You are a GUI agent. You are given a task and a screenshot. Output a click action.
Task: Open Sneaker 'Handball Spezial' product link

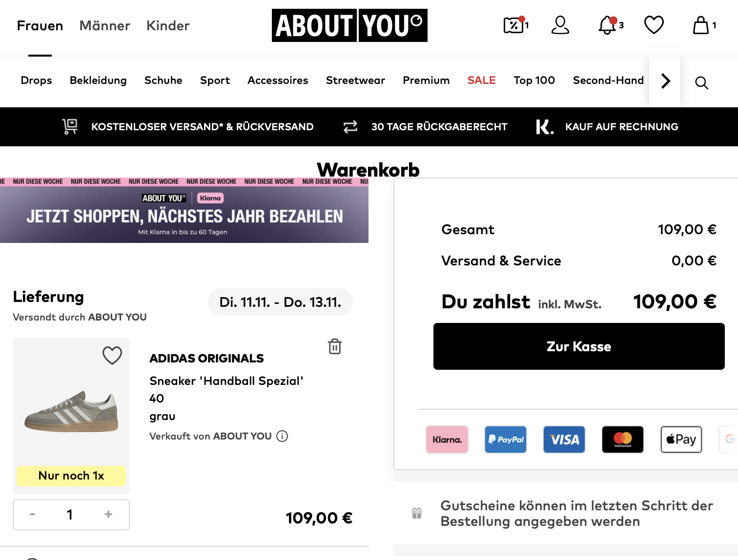click(226, 381)
